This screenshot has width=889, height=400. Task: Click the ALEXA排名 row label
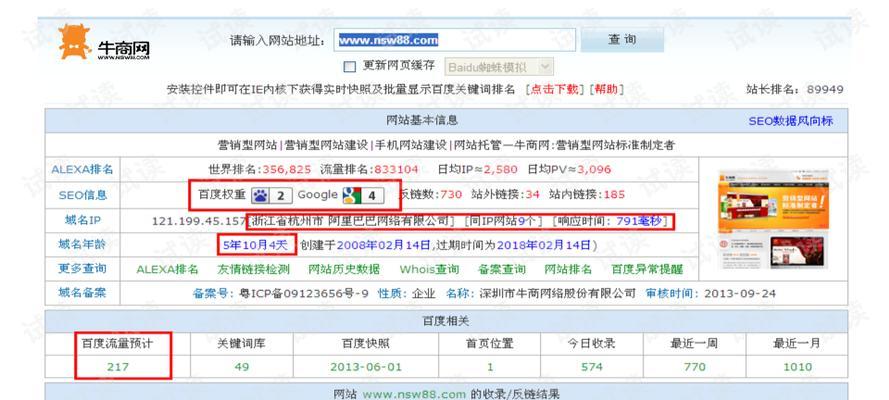[x=82, y=169]
